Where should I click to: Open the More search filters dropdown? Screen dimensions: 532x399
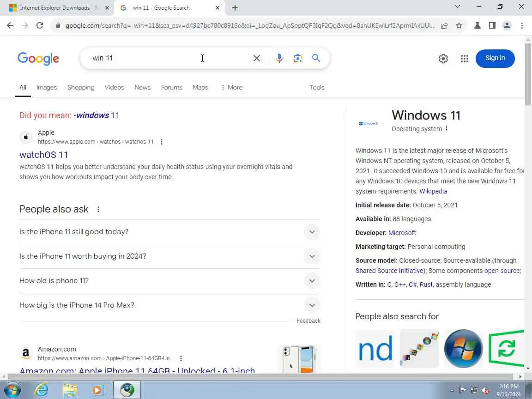coord(231,87)
